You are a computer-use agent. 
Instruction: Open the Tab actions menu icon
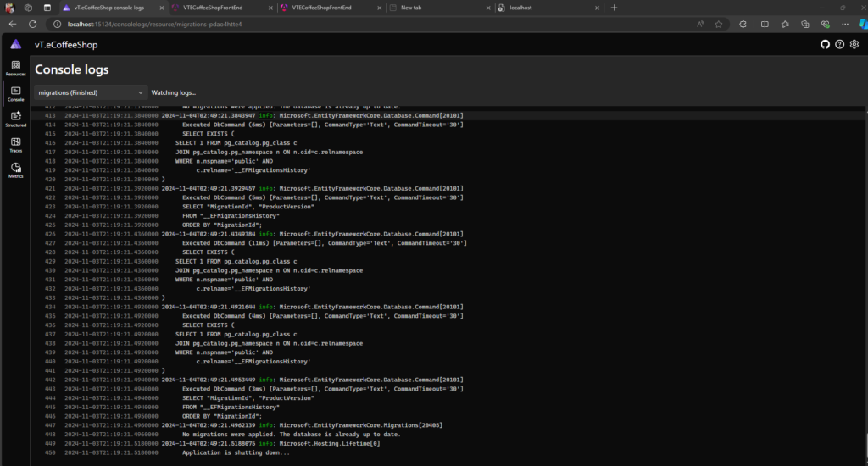47,8
